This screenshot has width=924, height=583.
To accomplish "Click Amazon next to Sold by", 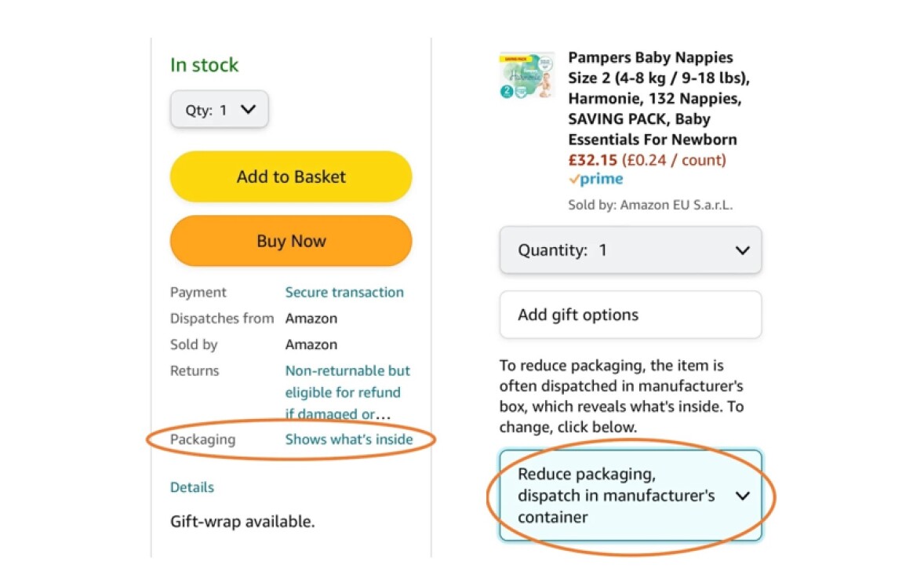I will pyautogui.click(x=311, y=344).
